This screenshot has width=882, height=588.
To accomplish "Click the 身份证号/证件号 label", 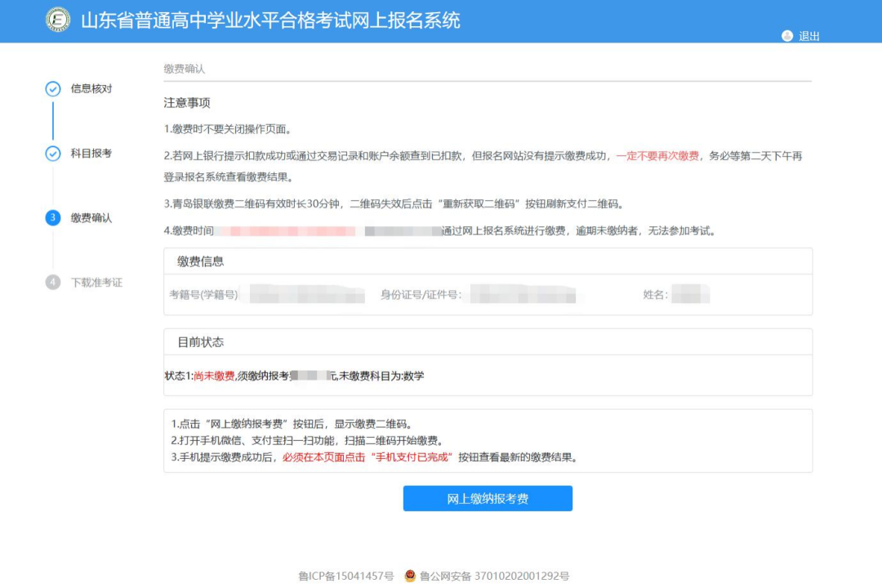I will point(421,295).
